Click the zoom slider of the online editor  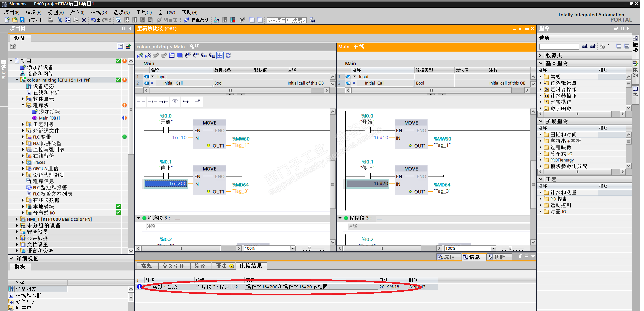tap(513, 249)
